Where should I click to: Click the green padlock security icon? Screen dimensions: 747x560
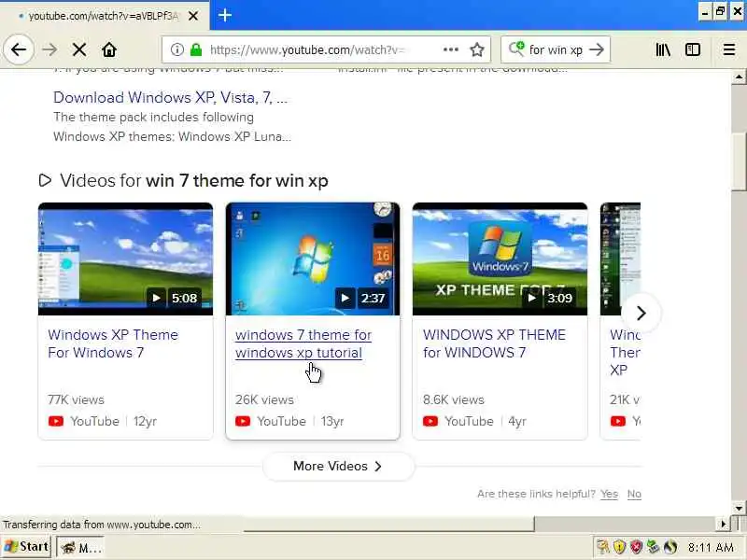[196, 49]
